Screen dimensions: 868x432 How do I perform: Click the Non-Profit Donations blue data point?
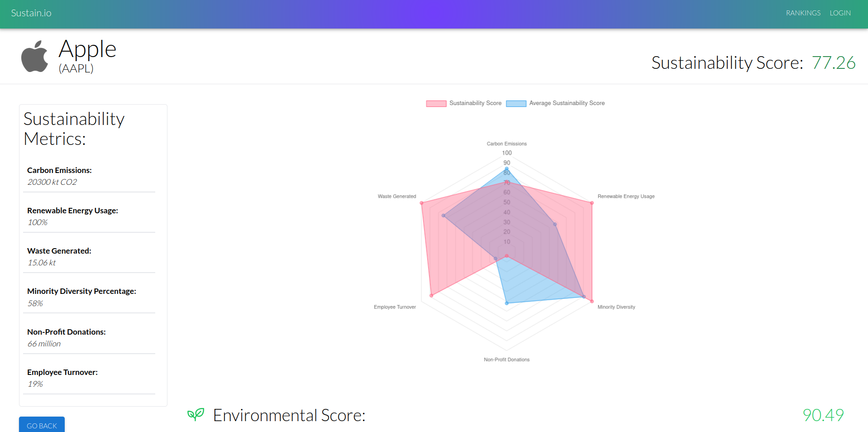tap(506, 303)
